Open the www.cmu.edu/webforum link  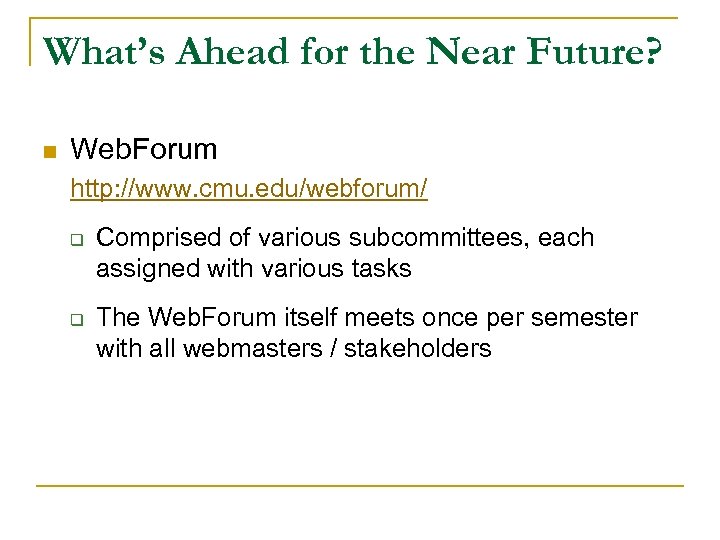249,188
